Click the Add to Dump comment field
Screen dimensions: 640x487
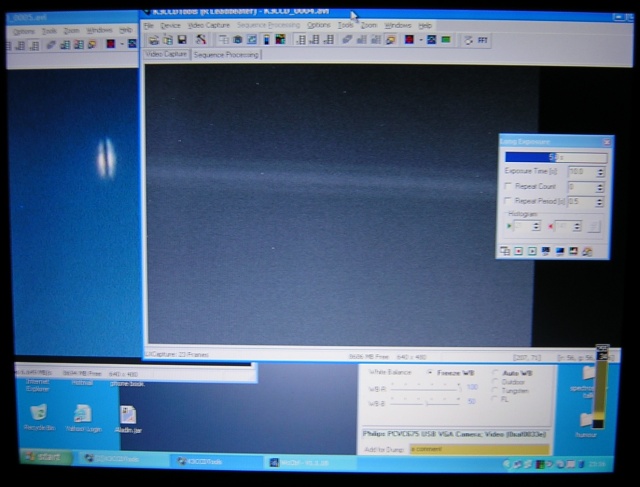[479, 449]
